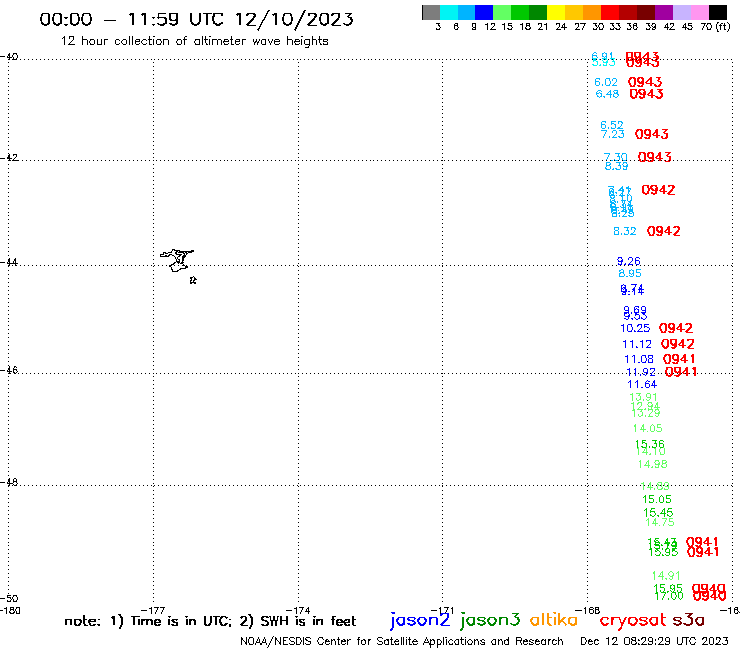The height and width of the screenshot is (650, 740).
Task: Select the jason3 satellite label
Action: tap(490, 620)
